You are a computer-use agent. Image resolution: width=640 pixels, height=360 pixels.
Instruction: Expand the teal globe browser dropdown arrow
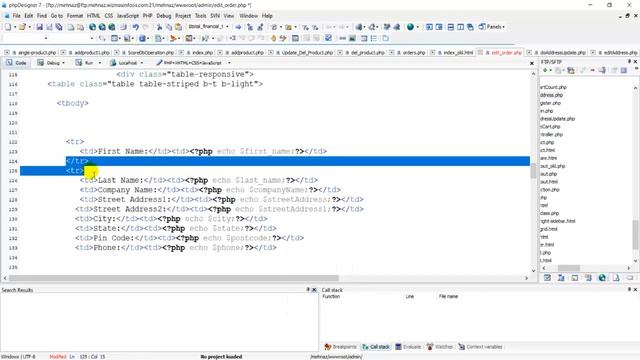pos(418,27)
